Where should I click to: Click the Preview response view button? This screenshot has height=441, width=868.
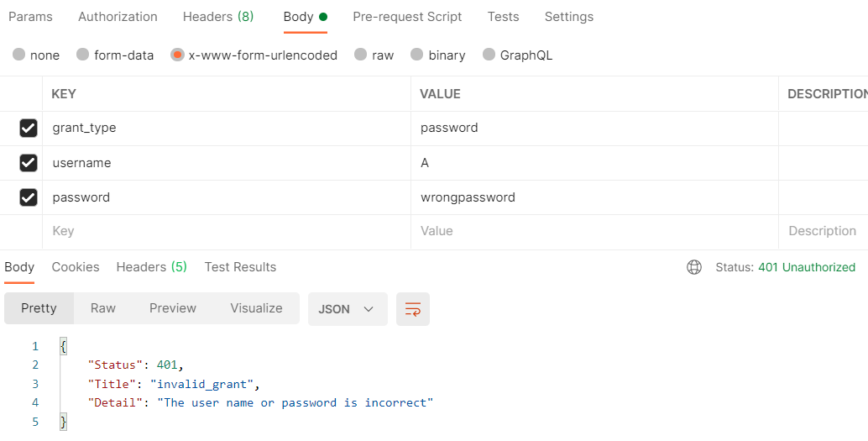173,308
